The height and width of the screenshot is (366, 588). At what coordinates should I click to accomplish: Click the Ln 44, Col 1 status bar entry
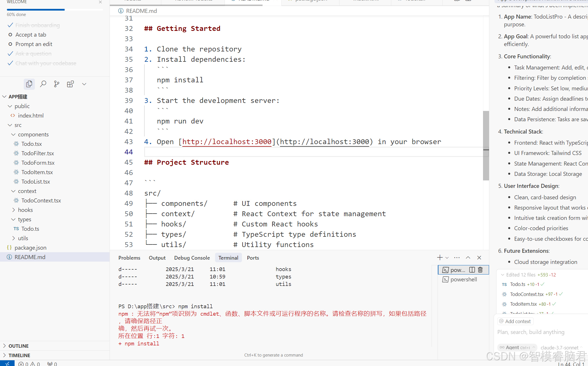[571, 364]
